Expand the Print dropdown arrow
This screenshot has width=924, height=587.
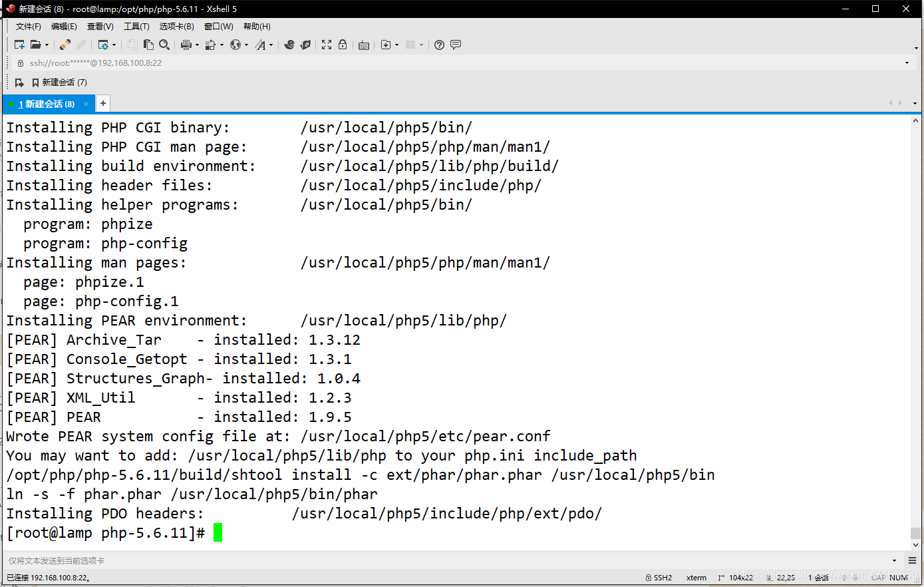pyautogui.click(x=198, y=45)
